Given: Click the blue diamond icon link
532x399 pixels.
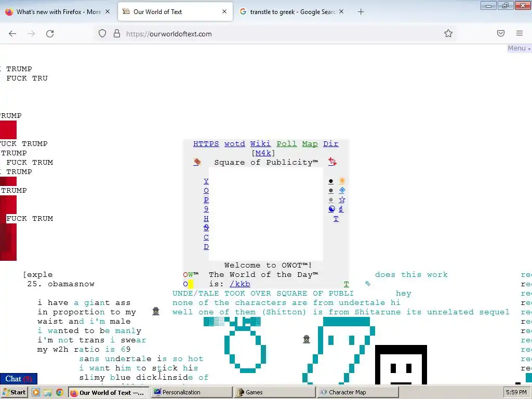Looking at the screenshot, I should click(342, 190).
